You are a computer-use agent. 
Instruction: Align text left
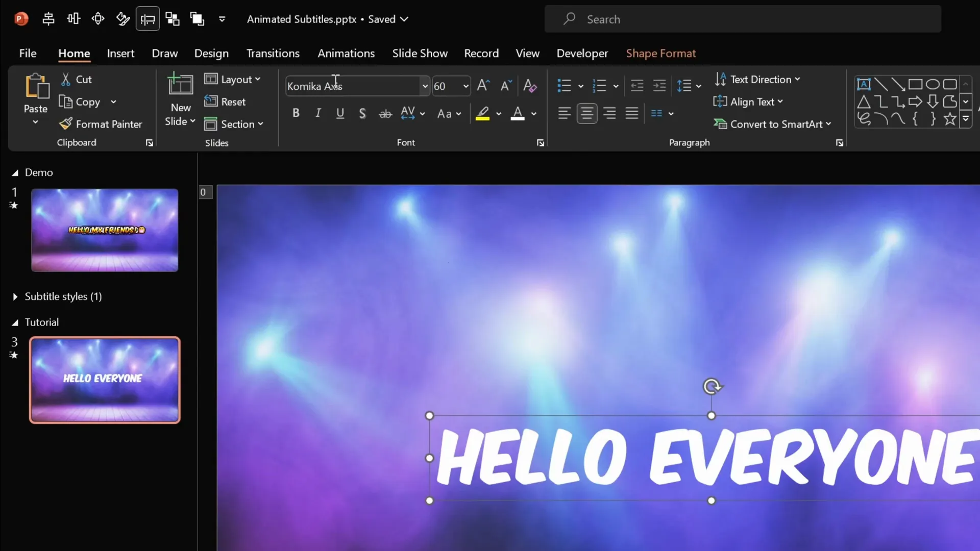pos(565,113)
